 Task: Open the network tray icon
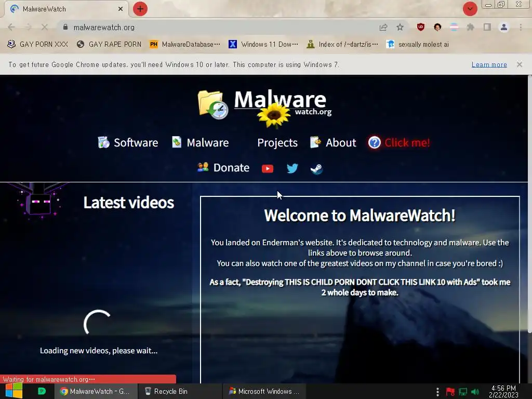pyautogui.click(x=463, y=392)
